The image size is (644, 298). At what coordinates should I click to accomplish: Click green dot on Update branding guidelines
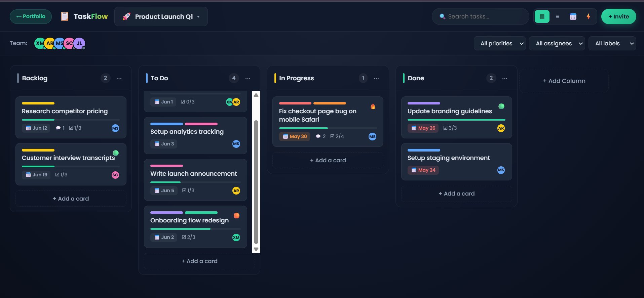[x=501, y=106]
